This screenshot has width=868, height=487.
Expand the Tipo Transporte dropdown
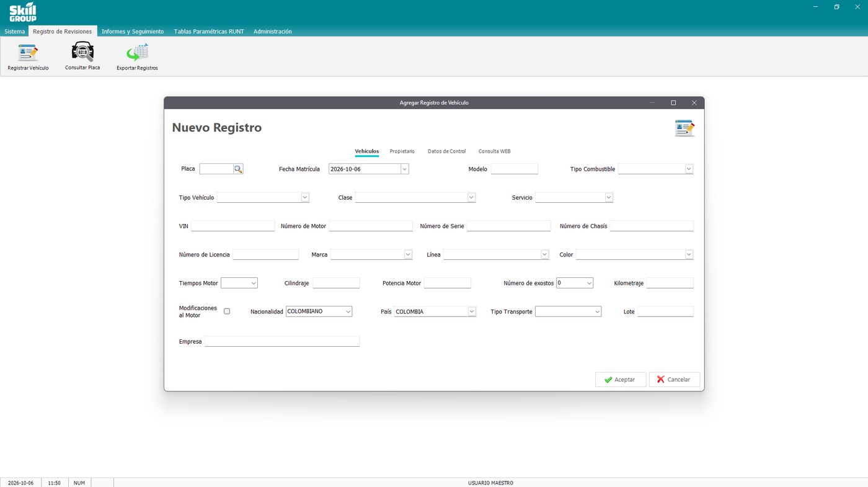[597, 311]
